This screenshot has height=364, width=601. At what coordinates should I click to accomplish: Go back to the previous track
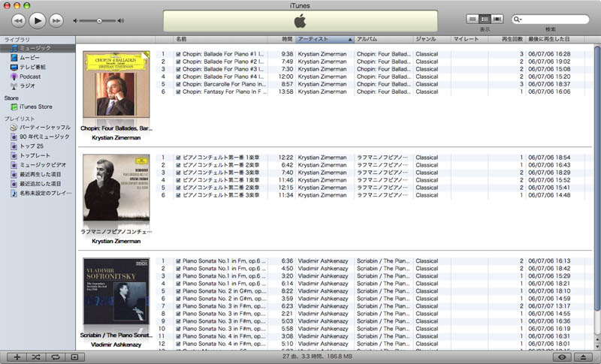pyautogui.click(x=18, y=20)
